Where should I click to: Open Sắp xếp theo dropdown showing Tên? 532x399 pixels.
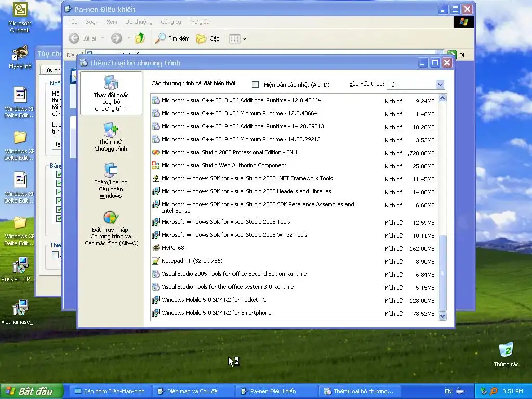415,85
